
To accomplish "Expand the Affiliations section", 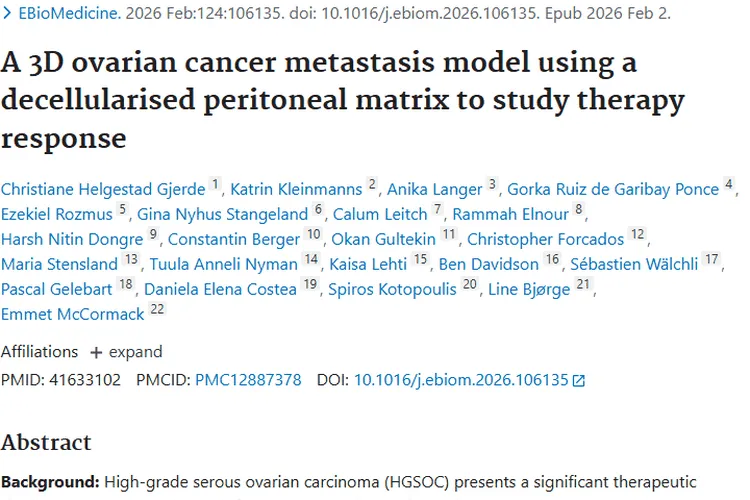I will [x=126, y=352].
